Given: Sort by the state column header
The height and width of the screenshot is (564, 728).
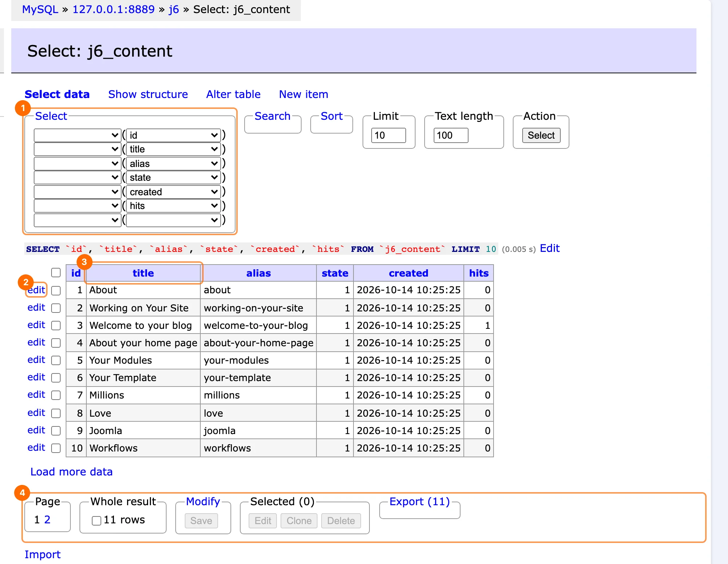Looking at the screenshot, I should coord(335,273).
